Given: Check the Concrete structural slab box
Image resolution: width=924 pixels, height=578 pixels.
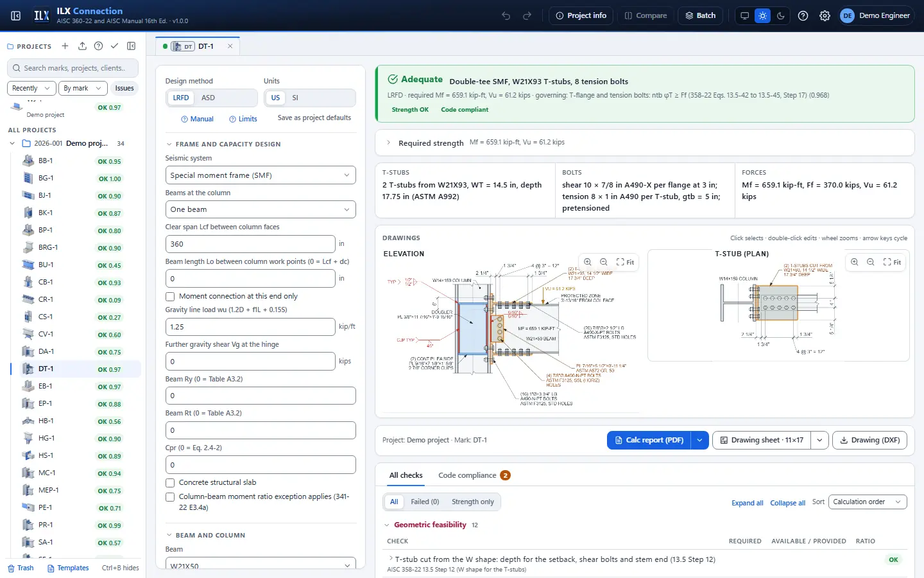Looking at the screenshot, I should pyautogui.click(x=170, y=483).
